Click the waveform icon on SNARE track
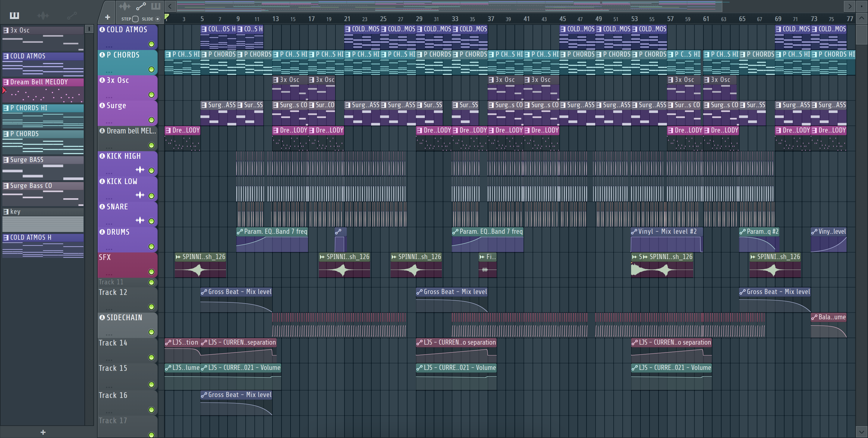 (x=140, y=221)
